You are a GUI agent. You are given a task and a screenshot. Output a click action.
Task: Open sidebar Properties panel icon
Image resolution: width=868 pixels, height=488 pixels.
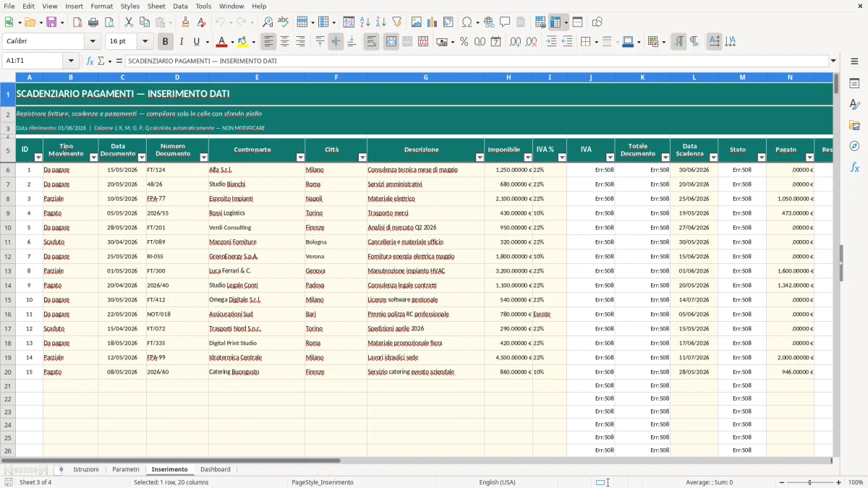coord(854,84)
